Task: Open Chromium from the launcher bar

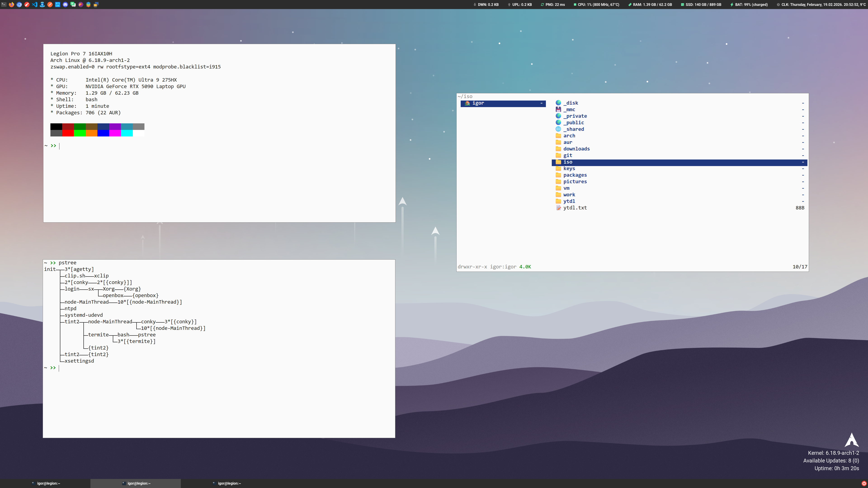Action: 19,5
